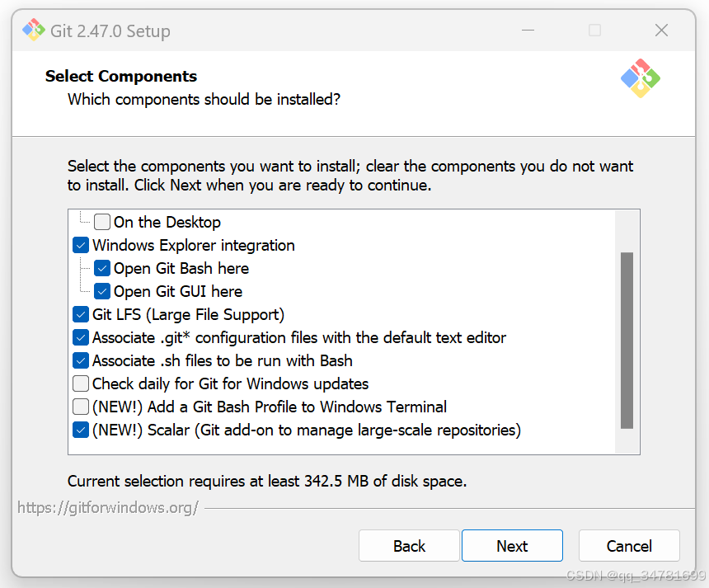The height and width of the screenshot is (588, 709).
Task: Open the gitforwindows.org link
Action: 108,508
